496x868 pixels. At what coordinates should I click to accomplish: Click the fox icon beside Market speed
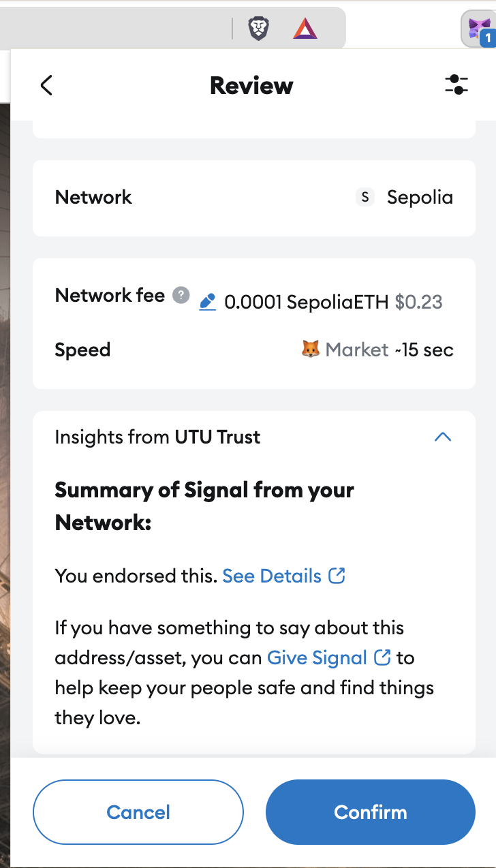click(310, 350)
